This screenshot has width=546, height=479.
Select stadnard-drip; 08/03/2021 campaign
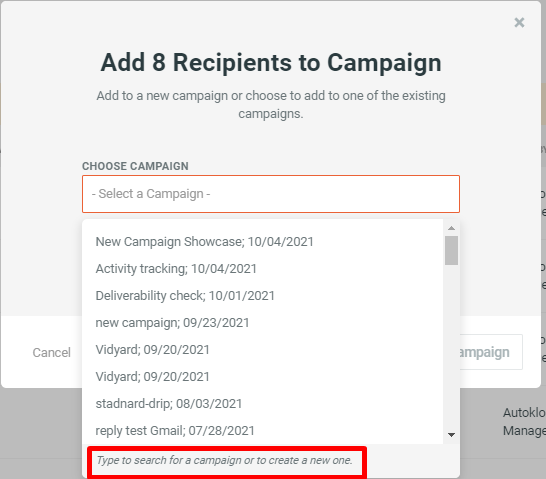click(x=263, y=404)
